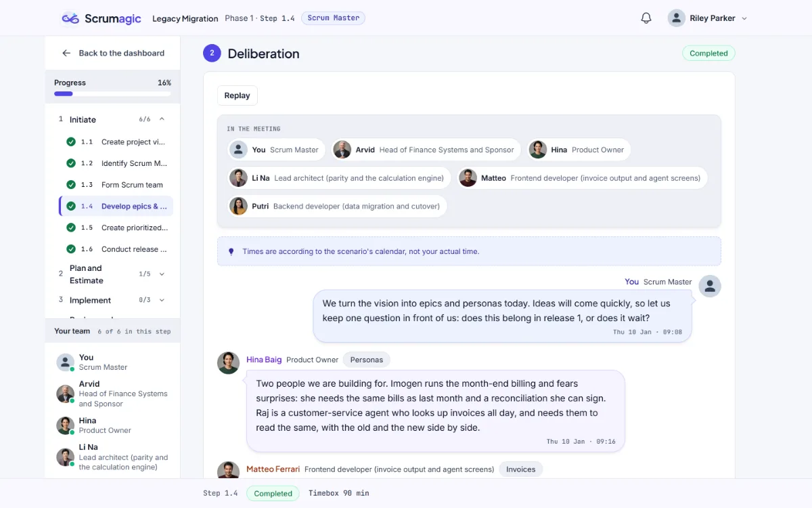Image resolution: width=812 pixels, height=508 pixels.
Task: Select step 1.4 Develop epics
Action: pos(116,206)
